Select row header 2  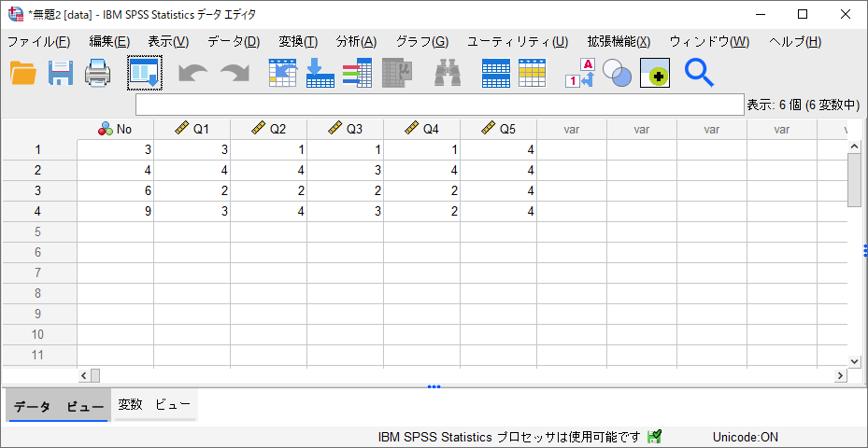pos(39,171)
